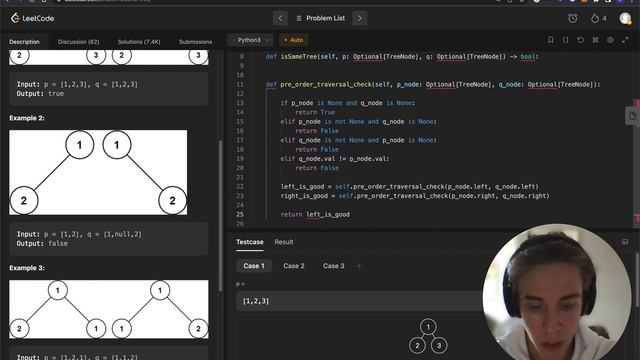This screenshot has height=360, width=640.
Task: Select the Result tab
Action: (x=284, y=242)
